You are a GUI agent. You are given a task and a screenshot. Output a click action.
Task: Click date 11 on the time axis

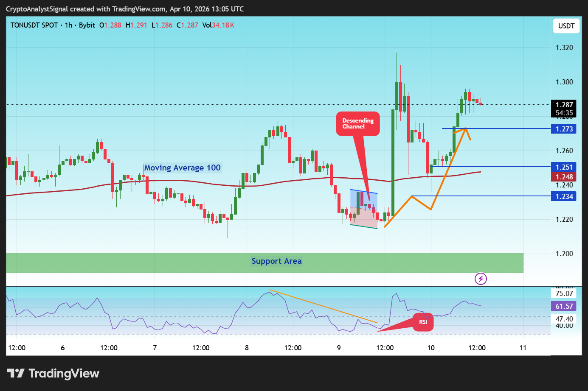tap(523, 348)
